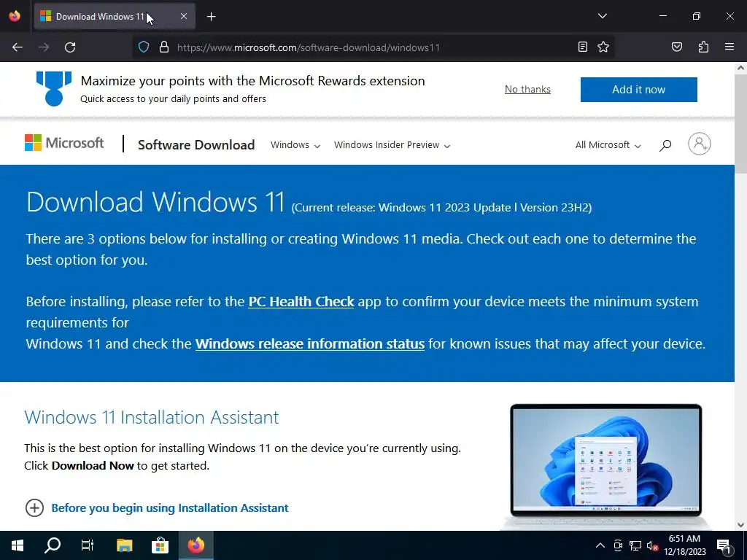Click the forward navigation arrow
This screenshot has height=560, width=747.
(x=44, y=47)
